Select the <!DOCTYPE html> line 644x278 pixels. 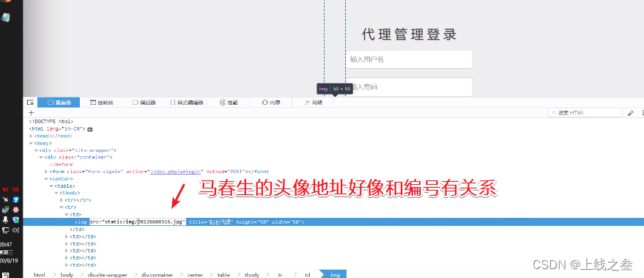tap(51, 122)
